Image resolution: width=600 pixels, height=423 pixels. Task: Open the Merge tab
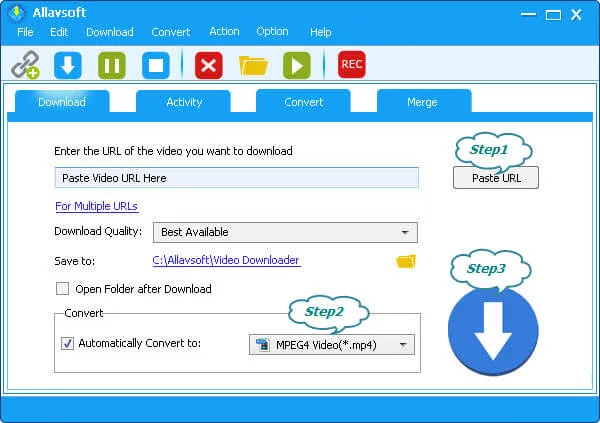tap(423, 102)
